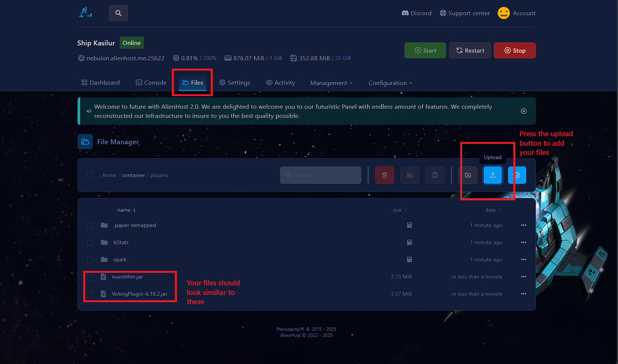Screen dimensions: 618x364
Task: Go to the Activity tab
Action: click(280, 83)
